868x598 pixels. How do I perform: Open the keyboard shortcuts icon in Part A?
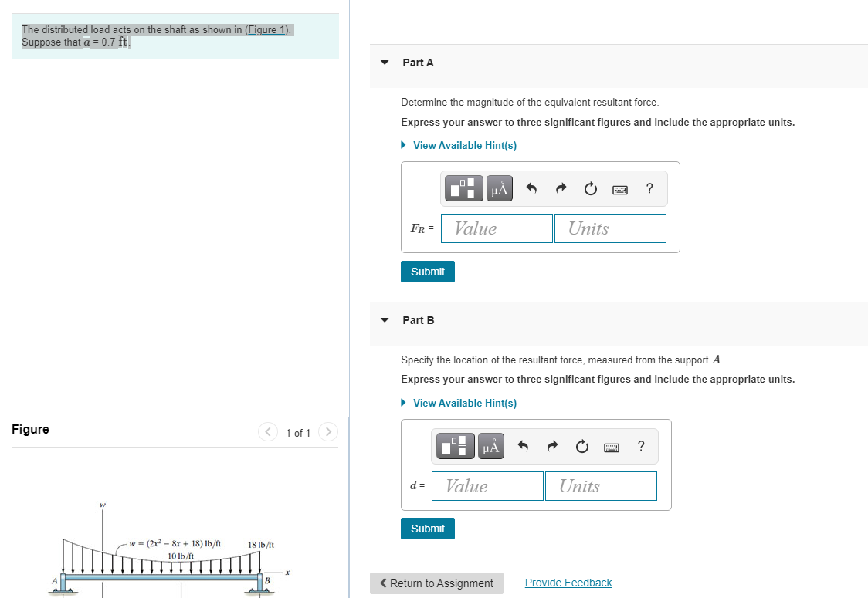point(619,189)
